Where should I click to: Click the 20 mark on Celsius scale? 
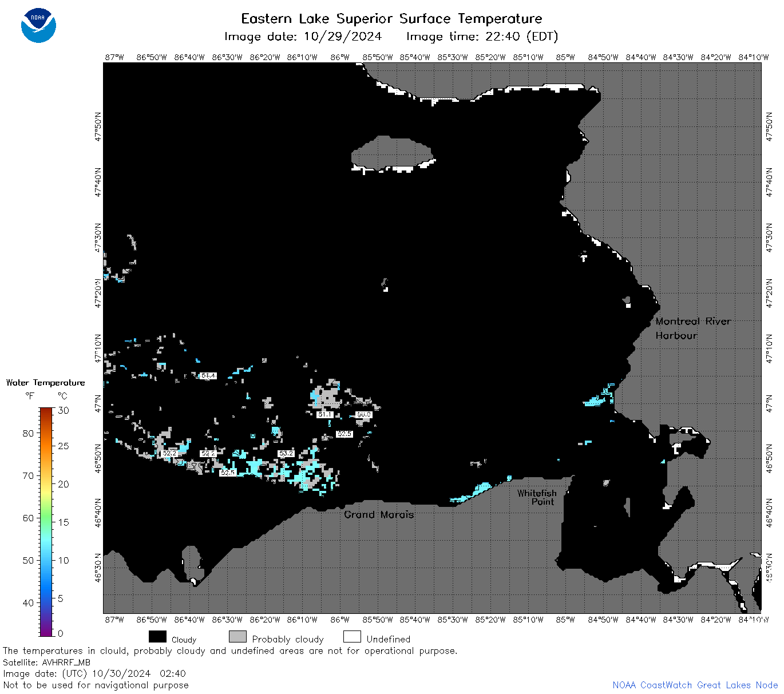coord(64,484)
